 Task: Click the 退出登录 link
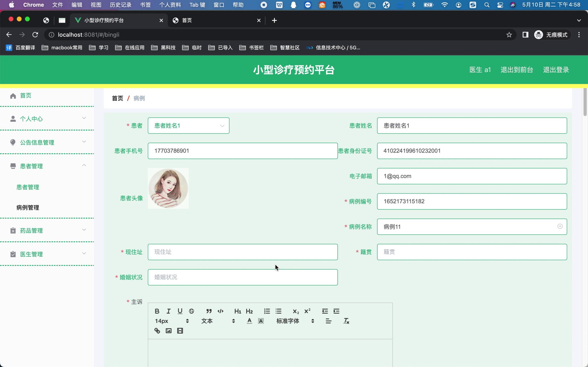coord(556,70)
